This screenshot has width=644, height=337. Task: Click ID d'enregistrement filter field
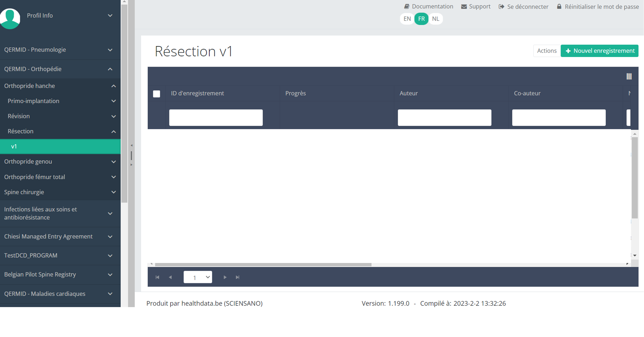point(216,118)
